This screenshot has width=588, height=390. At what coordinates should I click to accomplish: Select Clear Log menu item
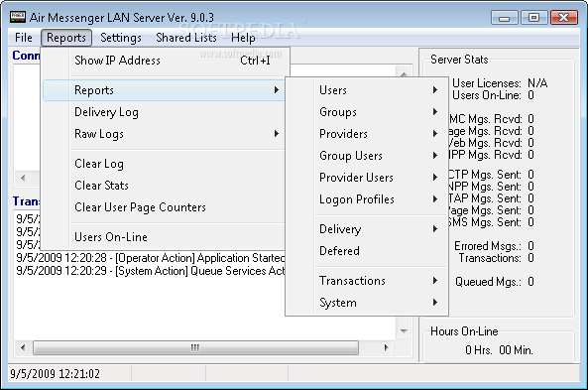coord(164,164)
